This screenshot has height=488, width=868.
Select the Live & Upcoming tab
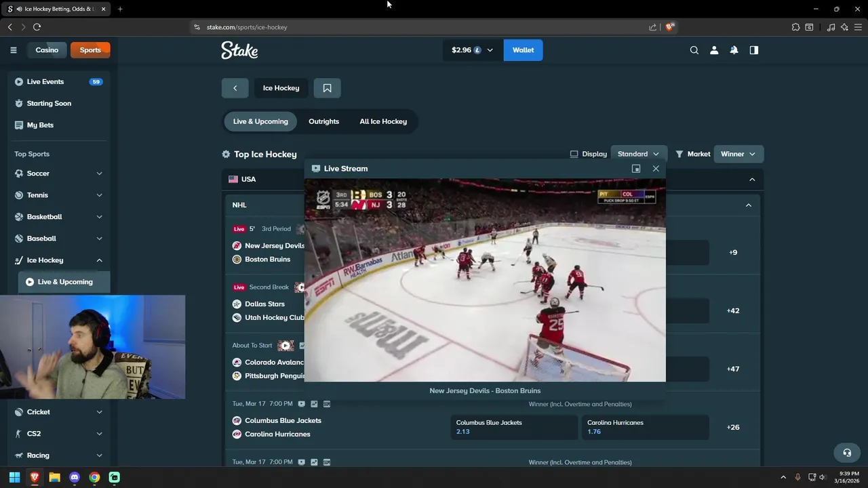[x=260, y=121]
